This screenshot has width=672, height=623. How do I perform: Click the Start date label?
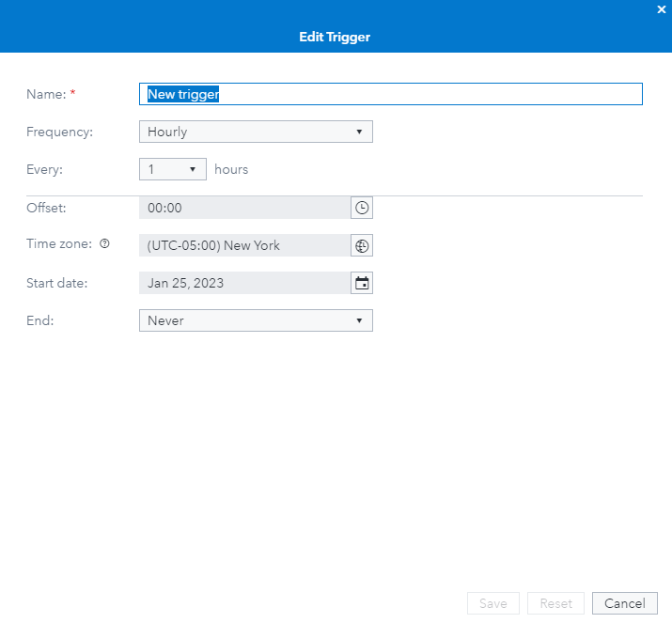click(56, 283)
